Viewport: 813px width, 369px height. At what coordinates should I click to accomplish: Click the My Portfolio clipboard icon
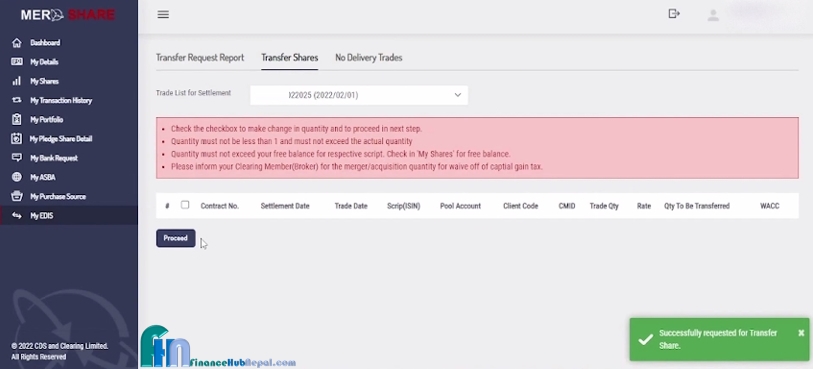(x=17, y=119)
